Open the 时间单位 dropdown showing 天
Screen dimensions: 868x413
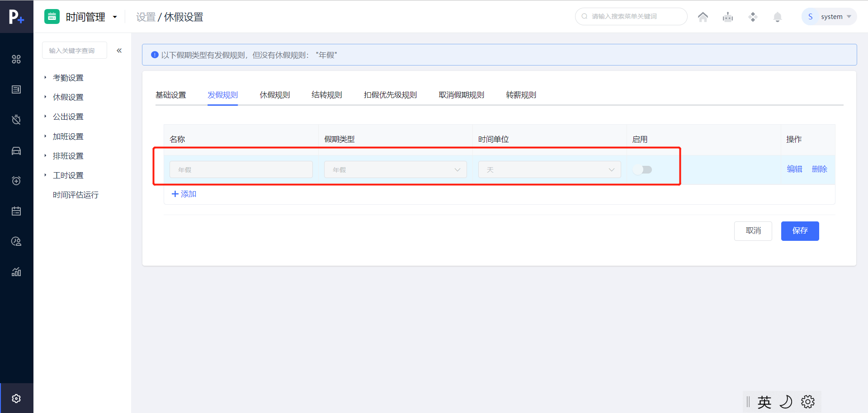549,169
